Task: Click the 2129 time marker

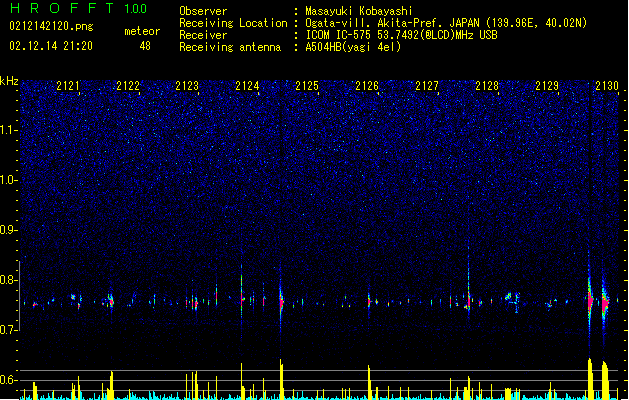Action: 547,86
